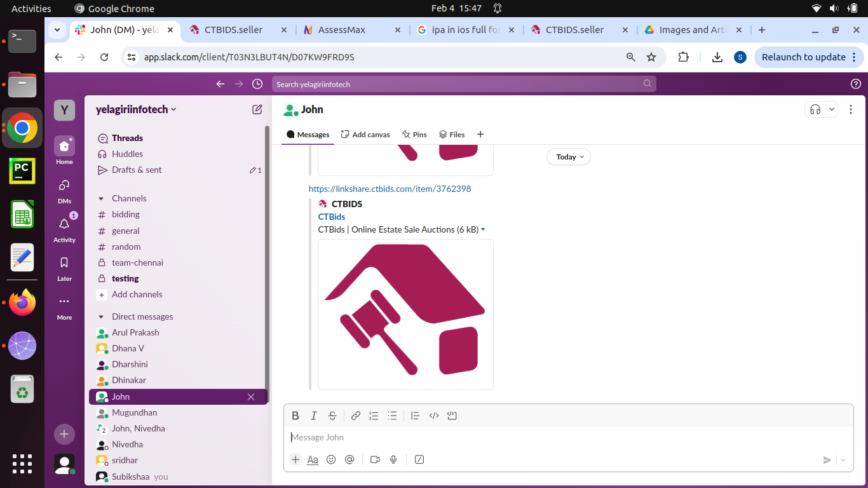
Task: Toggle strikethrough formatting in composer
Action: pyautogui.click(x=332, y=416)
